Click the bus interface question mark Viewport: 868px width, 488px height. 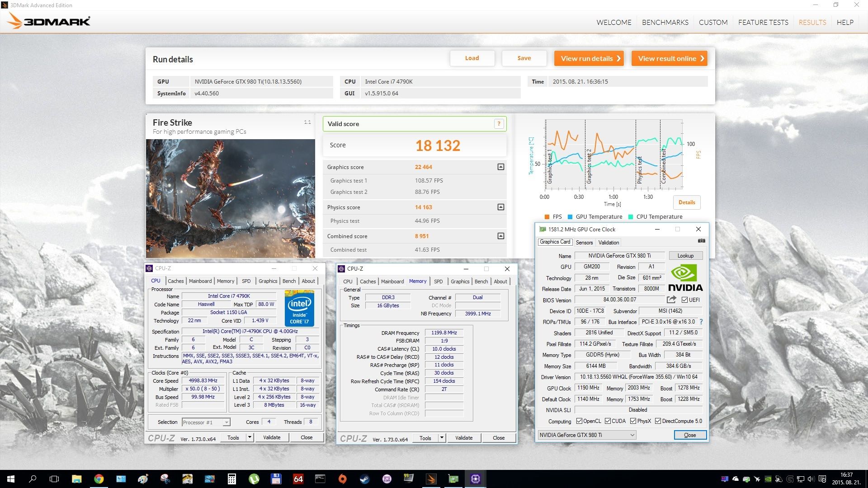[x=701, y=322]
